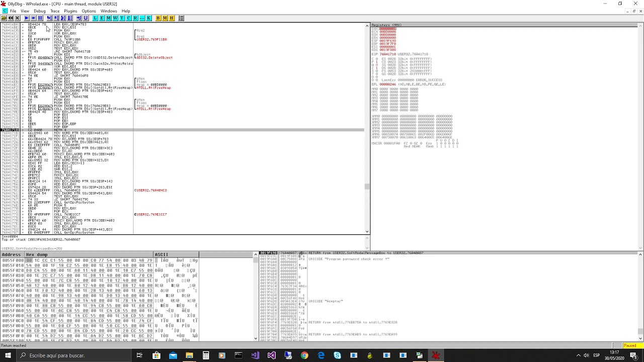
Task: Restart the debugged program
Action: tap(11, 18)
